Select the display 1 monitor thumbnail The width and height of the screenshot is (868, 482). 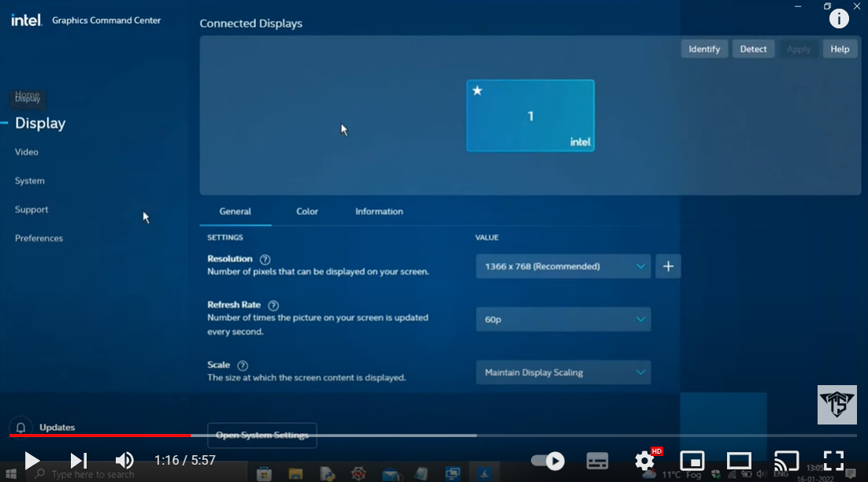(x=530, y=116)
